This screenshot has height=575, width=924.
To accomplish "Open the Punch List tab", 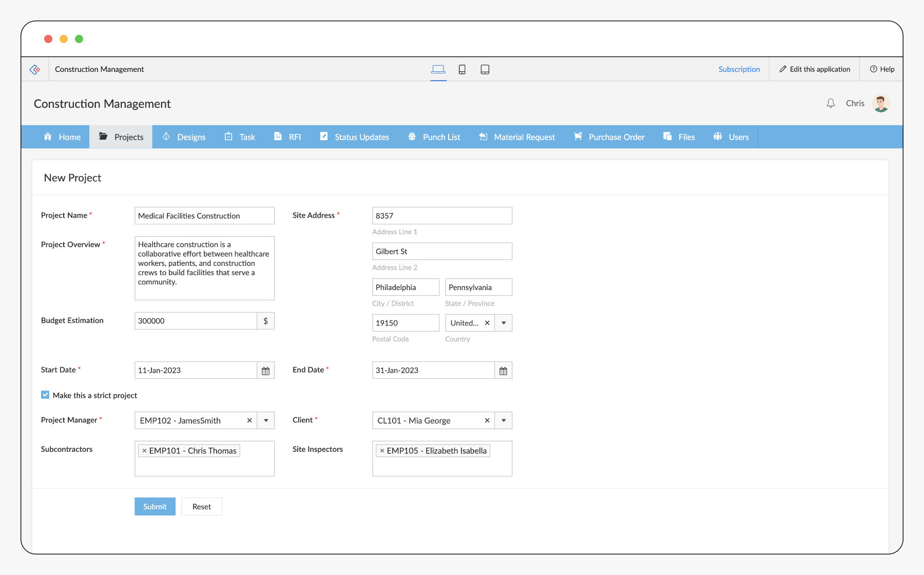I will point(434,137).
